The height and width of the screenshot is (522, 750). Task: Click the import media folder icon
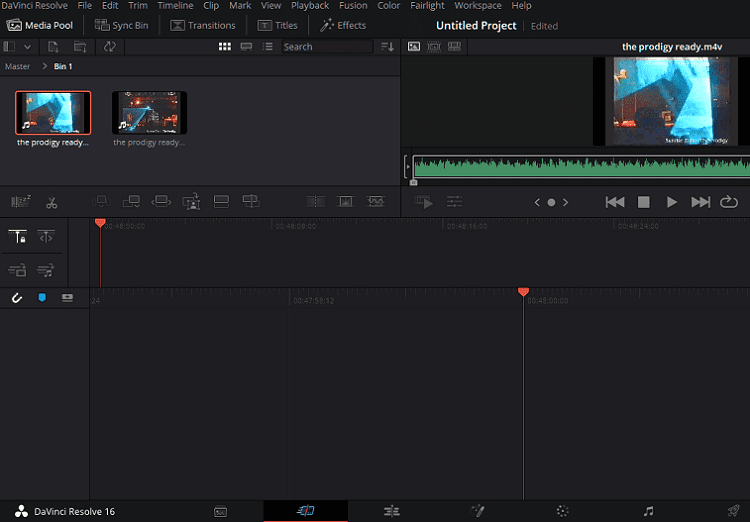(x=80, y=46)
